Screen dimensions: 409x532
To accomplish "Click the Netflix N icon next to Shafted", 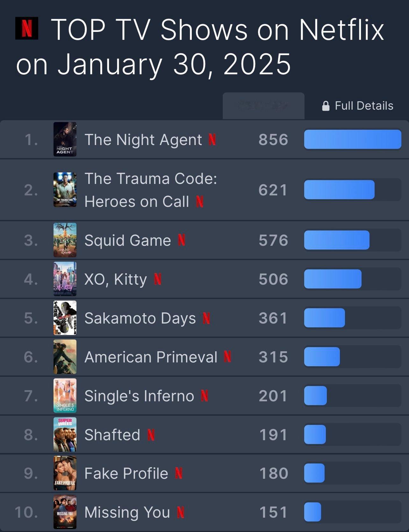I will (151, 435).
